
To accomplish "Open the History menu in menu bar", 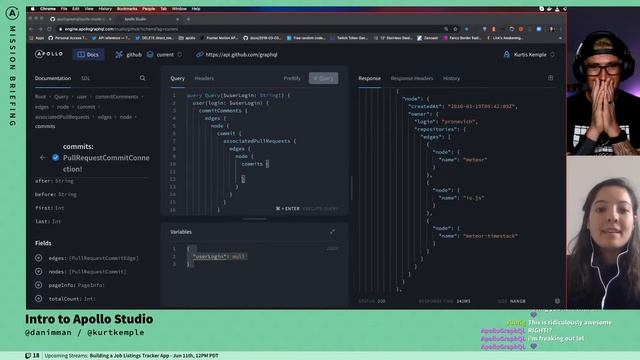I will (x=105, y=9).
